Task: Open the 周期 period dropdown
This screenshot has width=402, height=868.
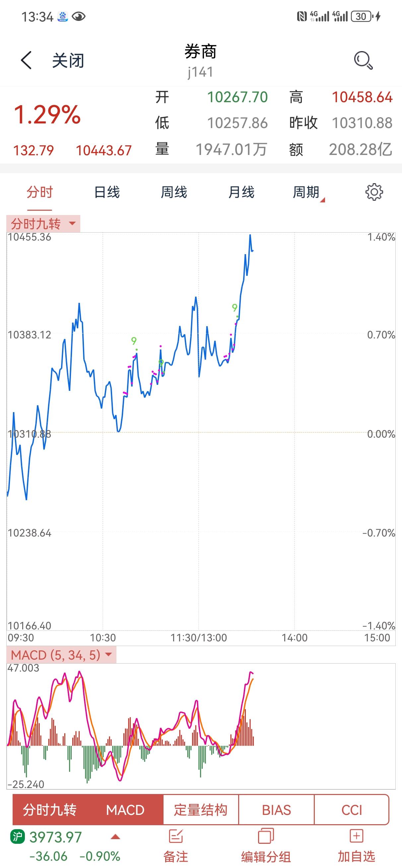Action: (308, 192)
